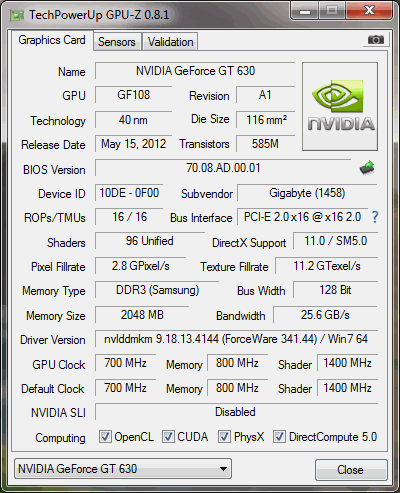
Task: Click the GPU field showing GF108
Action: tap(134, 95)
